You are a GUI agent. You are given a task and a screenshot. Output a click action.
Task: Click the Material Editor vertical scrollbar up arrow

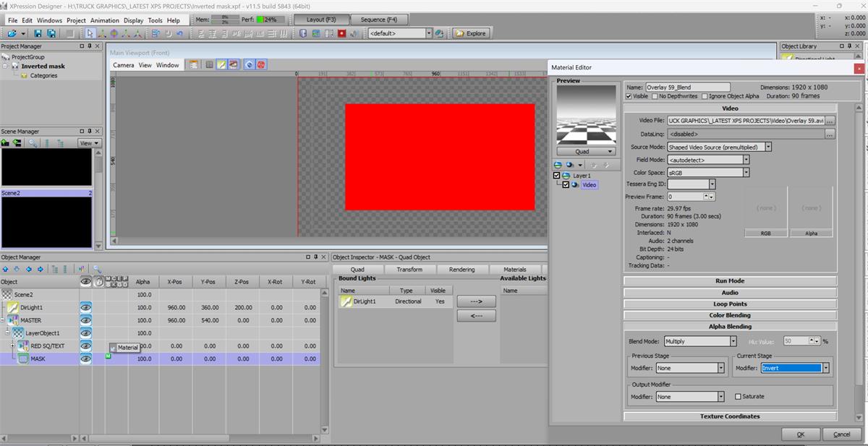click(859, 108)
